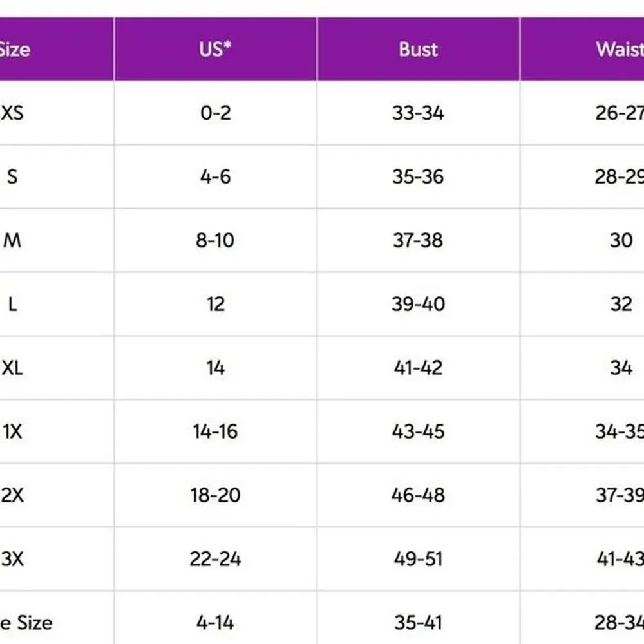This screenshot has width=644, height=644.
Task: Select the XL size row label
Action: coord(12,368)
